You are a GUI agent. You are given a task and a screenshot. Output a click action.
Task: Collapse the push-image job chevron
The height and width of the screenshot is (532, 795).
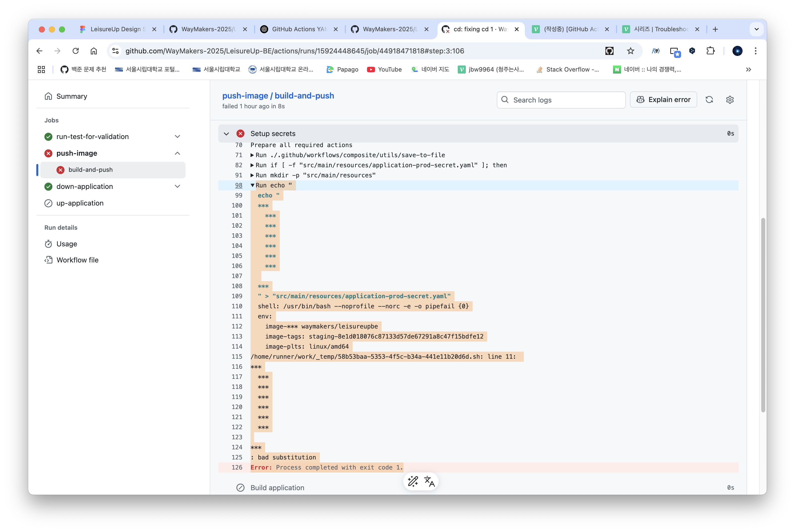point(177,153)
